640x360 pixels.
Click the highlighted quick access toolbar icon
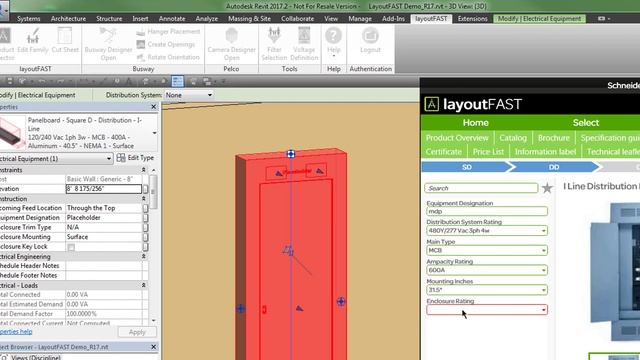[x=178, y=81]
